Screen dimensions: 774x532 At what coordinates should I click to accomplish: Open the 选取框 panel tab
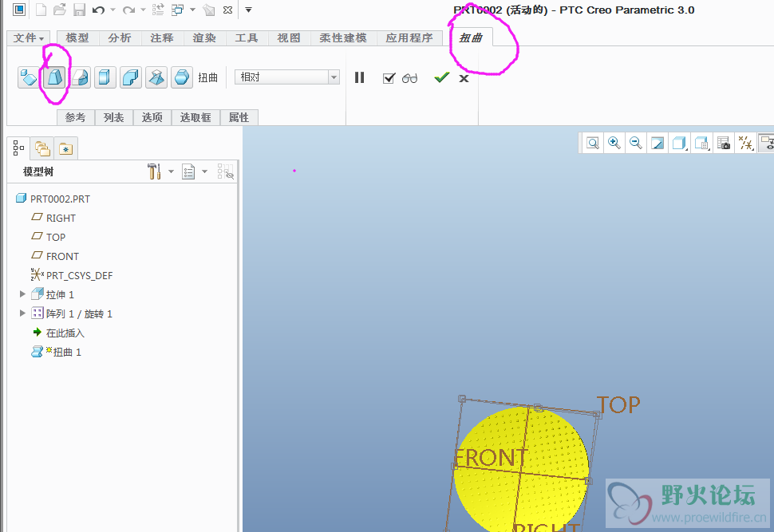click(195, 117)
